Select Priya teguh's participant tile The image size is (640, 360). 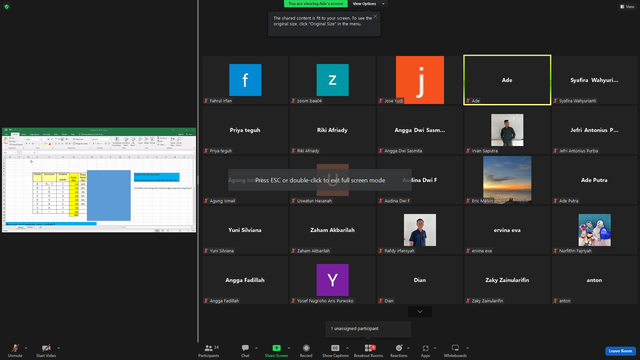[245, 130]
